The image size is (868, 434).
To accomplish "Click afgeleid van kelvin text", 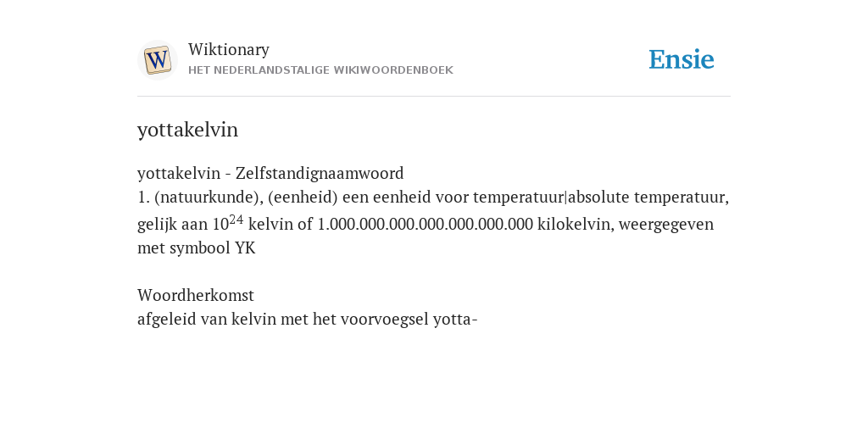I will coord(207,320).
